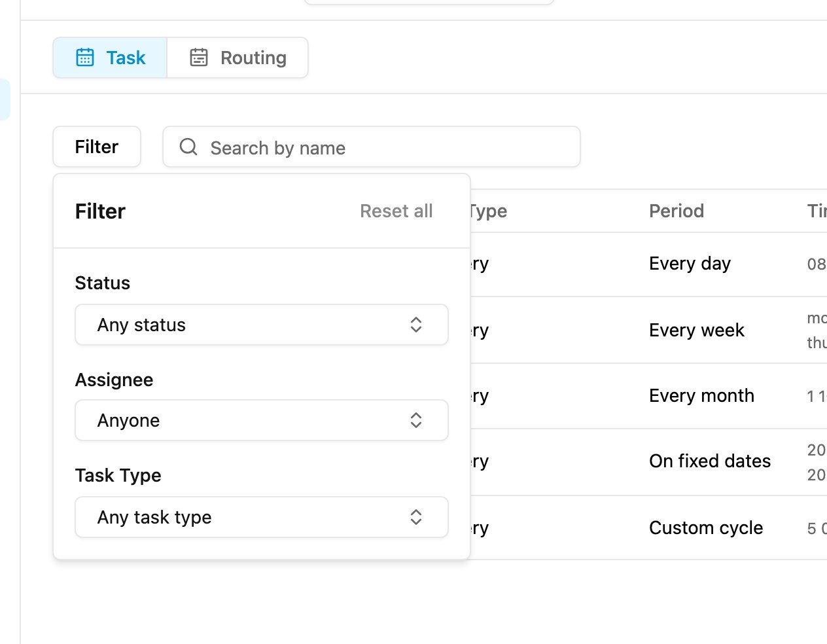Viewport: 827px width, 644px height.
Task: Click the Status dropdown chevron arrows
Action: pyautogui.click(x=416, y=325)
